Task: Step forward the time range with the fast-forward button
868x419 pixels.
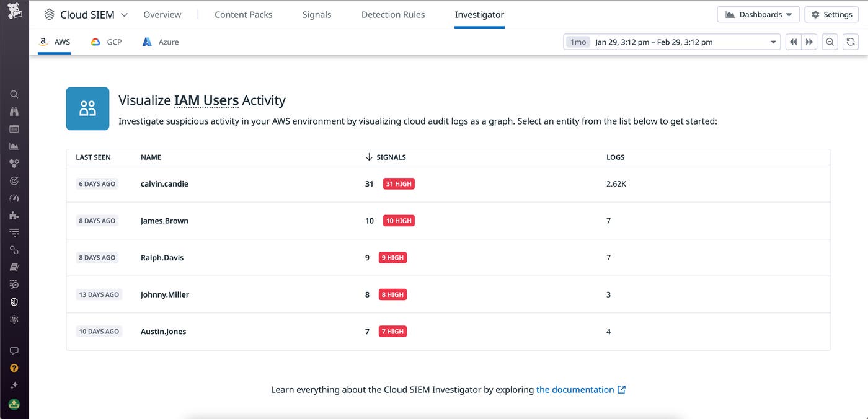Action: pos(809,42)
